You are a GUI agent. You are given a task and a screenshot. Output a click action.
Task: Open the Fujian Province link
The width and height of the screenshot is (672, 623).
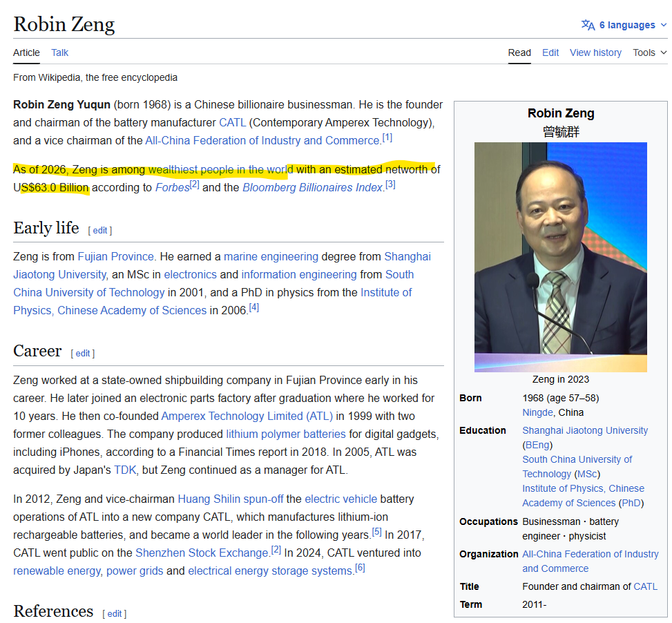tap(116, 257)
